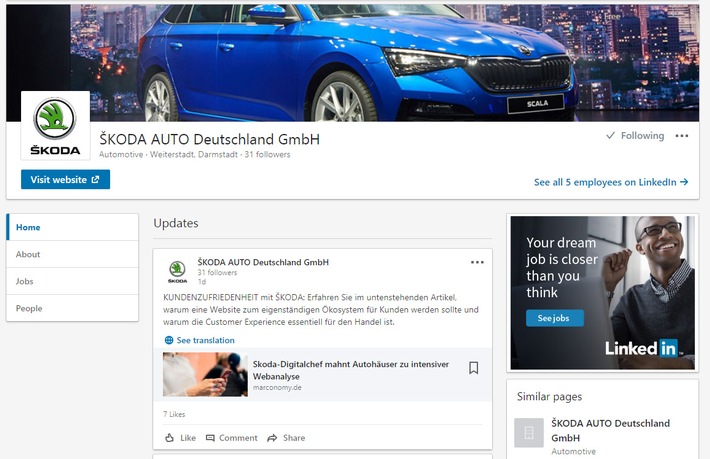Open ŠKODA AUTO Deutschland GmbH post author name
The width and height of the screenshot is (710, 459).
coord(263,262)
